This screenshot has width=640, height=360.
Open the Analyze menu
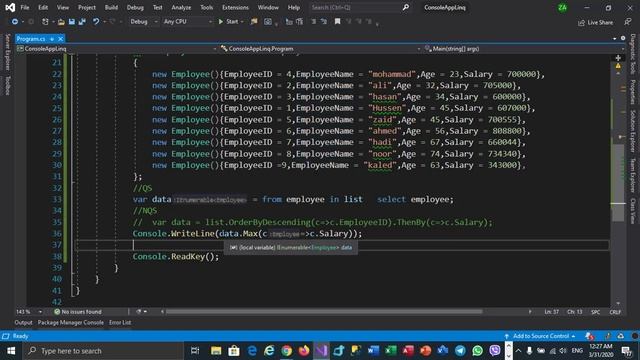tap(181, 7)
